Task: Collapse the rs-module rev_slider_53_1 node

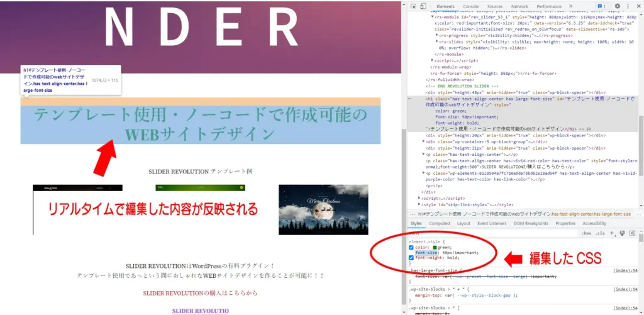Action: coord(432,17)
